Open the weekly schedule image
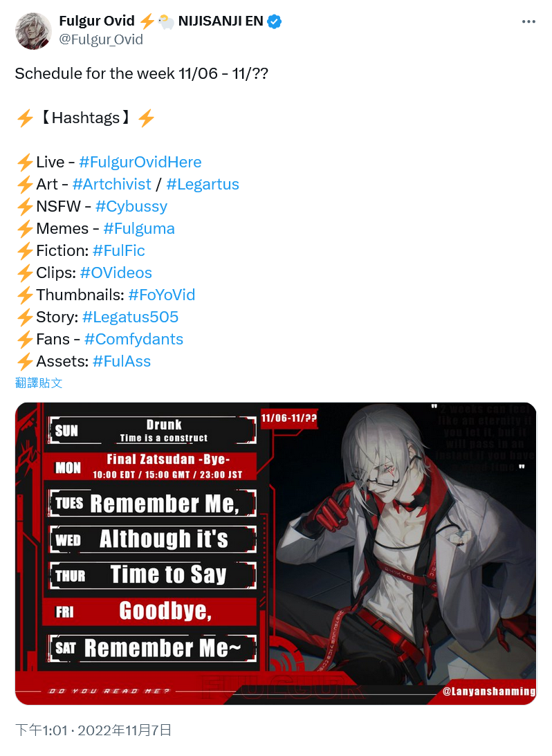Image resolution: width=552 pixels, height=756 pixels. (275, 553)
